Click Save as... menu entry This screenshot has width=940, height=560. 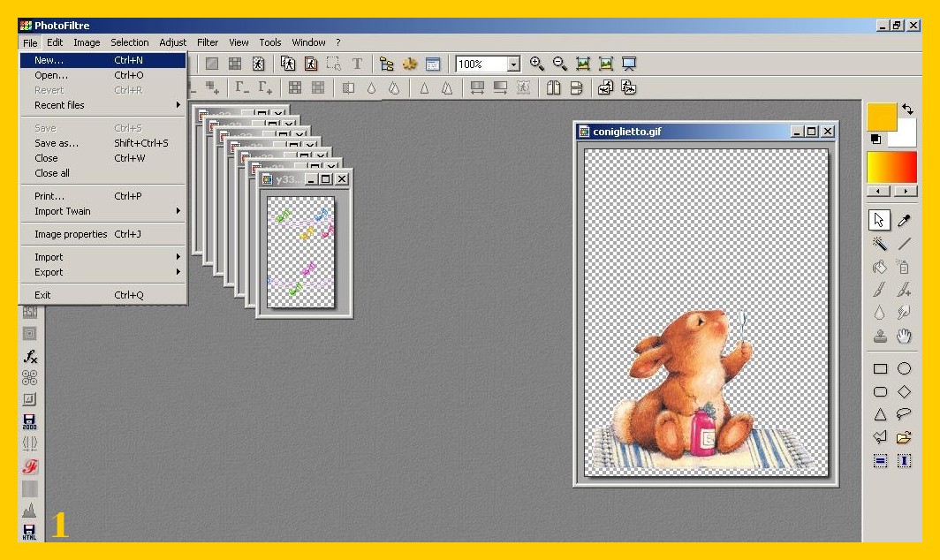pos(57,143)
